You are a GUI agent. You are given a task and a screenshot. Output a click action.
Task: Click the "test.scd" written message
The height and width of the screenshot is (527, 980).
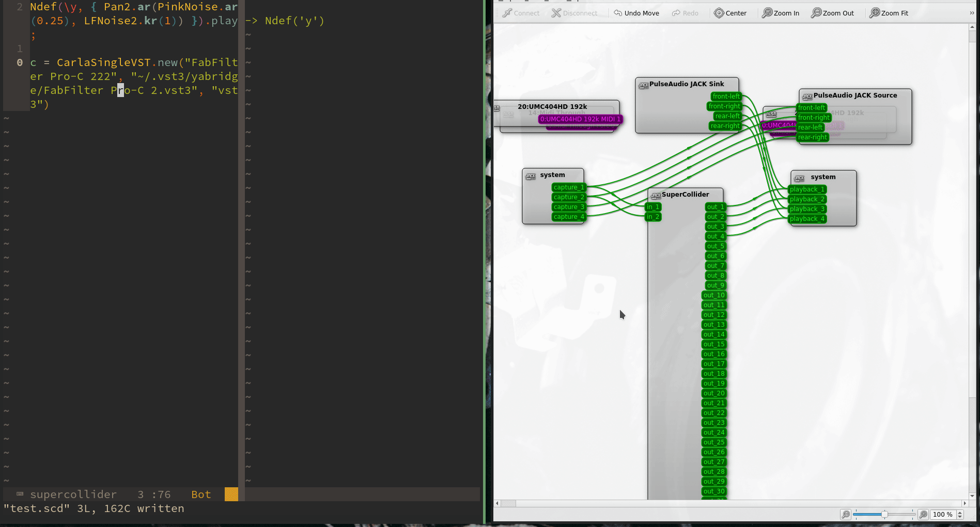[x=94, y=508]
